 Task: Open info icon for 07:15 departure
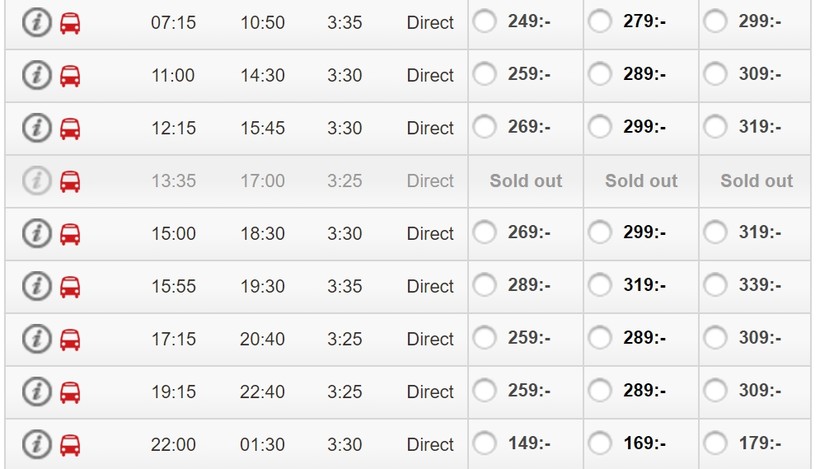point(36,22)
